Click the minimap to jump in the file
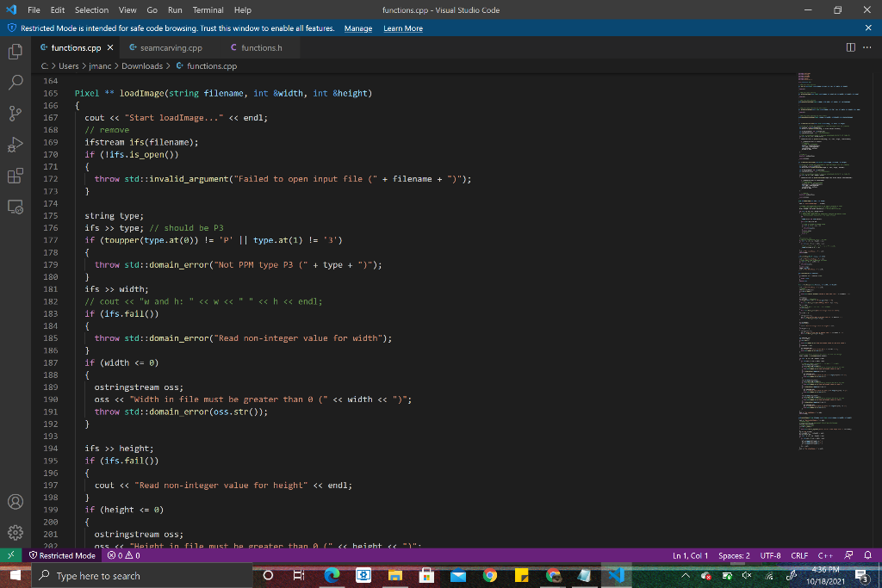The width and height of the screenshot is (882, 588). click(818, 258)
